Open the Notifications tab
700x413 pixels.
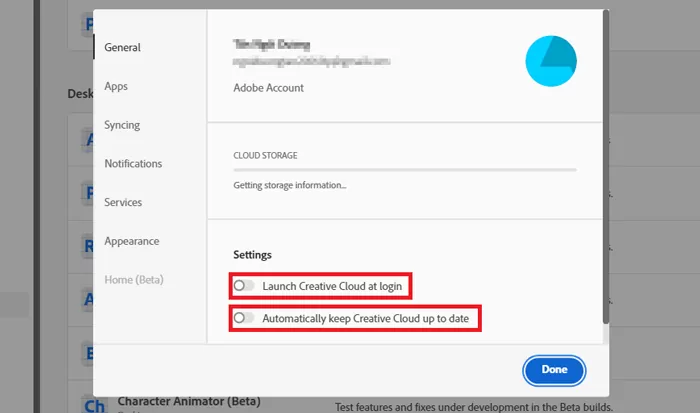point(133,163)
